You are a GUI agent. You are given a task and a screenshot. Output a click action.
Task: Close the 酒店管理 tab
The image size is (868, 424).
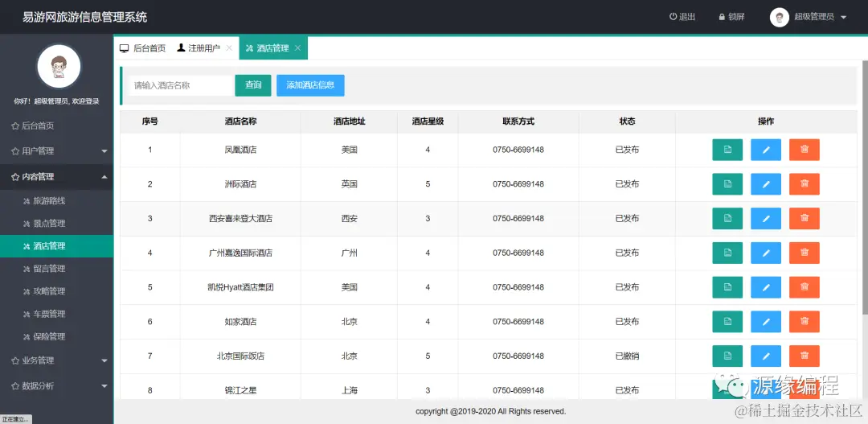click(297, 48)
